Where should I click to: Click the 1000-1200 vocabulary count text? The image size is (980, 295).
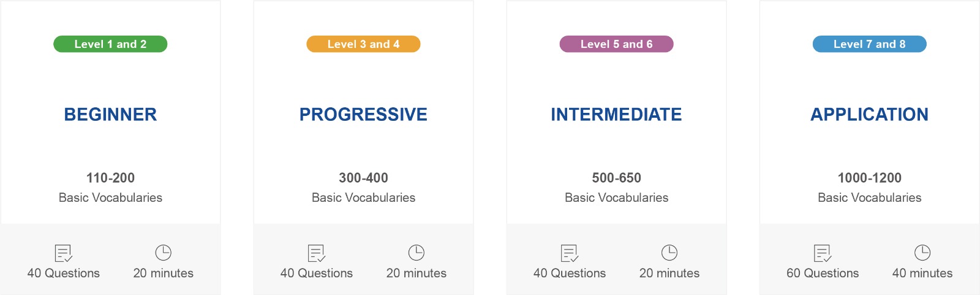click(870, 178)
